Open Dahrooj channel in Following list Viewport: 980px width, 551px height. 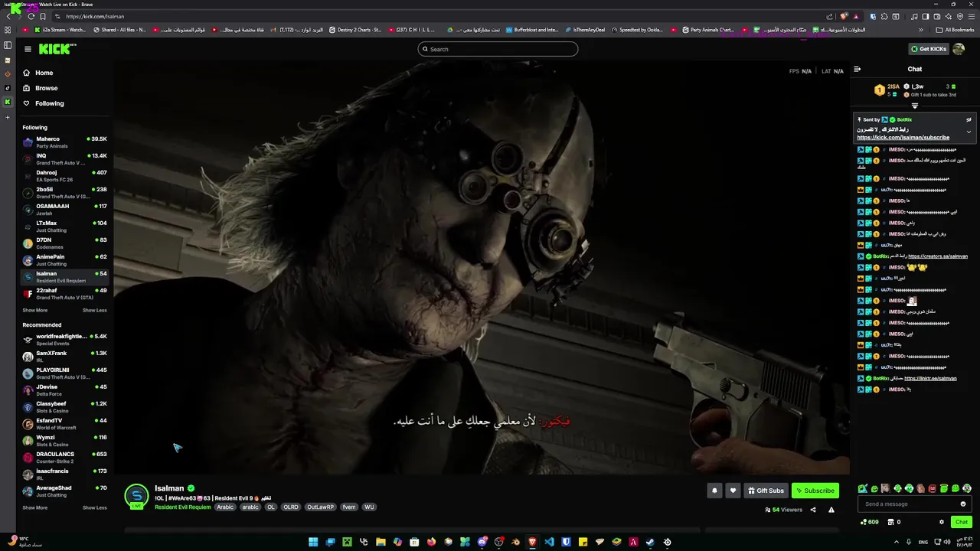click(x=64, y=176)
